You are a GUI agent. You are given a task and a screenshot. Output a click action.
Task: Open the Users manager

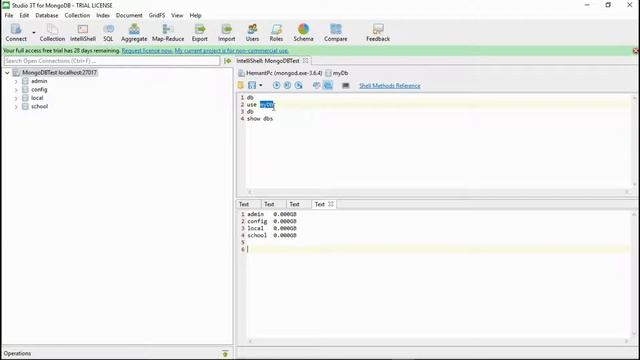point(252,32)
